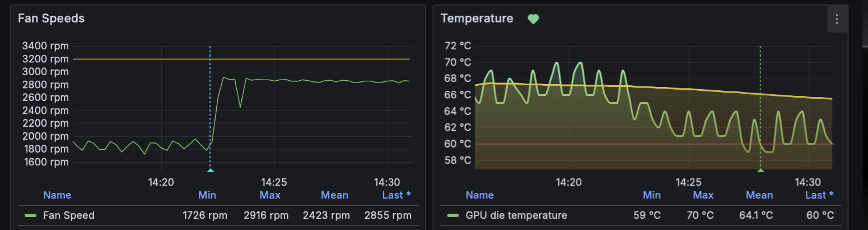Open the Temperature panel title menu
The image size is (868, 230).
pos(477,19)
